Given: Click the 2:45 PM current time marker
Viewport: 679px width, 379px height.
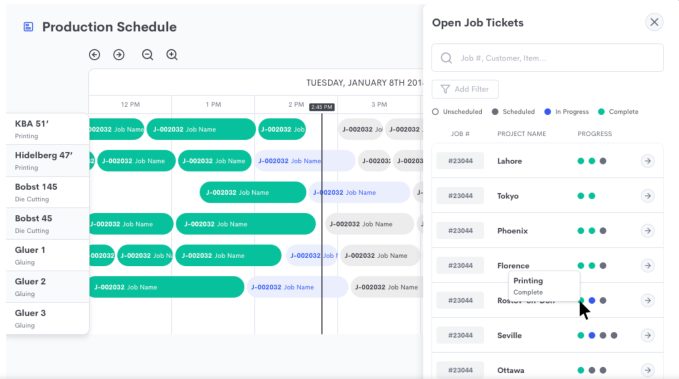Looking at the screenshot, I should pos(322,107).
